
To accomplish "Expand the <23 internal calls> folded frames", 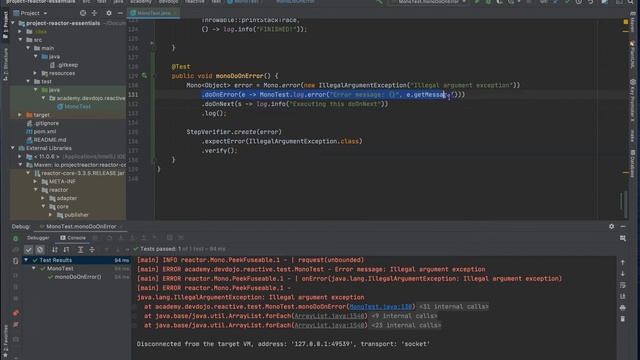I will click(x=406, y=325).
